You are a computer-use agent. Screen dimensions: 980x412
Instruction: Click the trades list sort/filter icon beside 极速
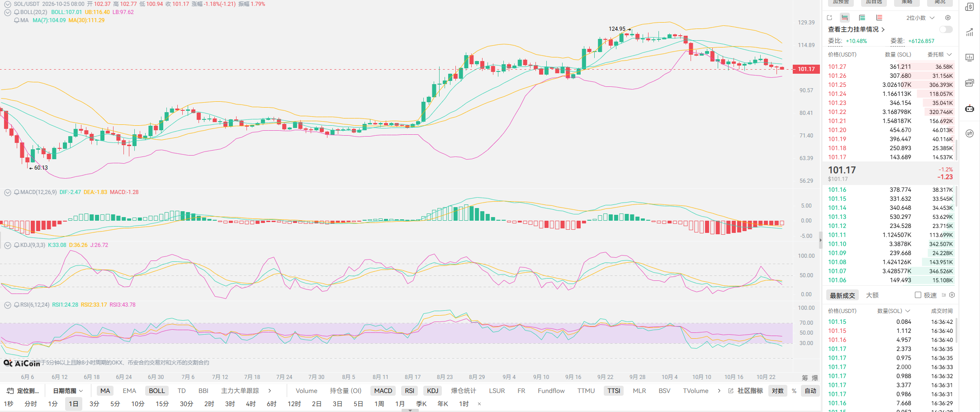tap(944, 295)
